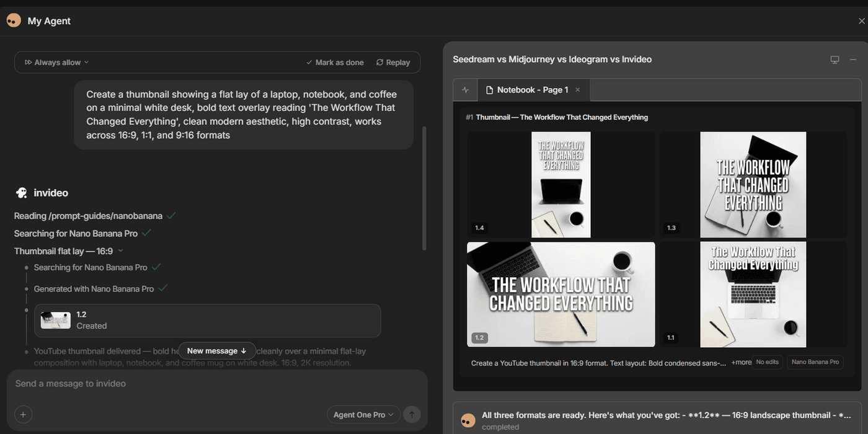Click the Nano Banana Pro tag

click(x=815, y=362)
